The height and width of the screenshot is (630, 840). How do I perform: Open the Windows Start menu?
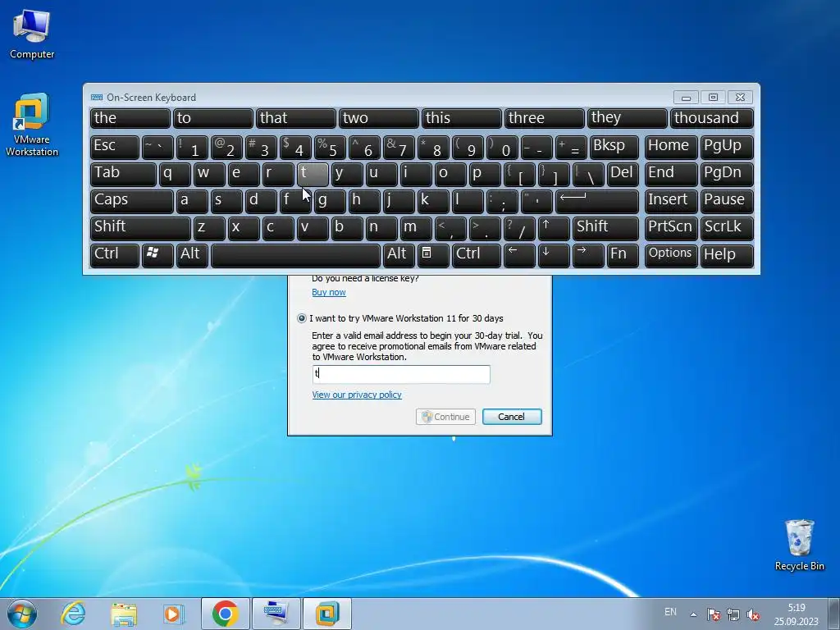22,614
